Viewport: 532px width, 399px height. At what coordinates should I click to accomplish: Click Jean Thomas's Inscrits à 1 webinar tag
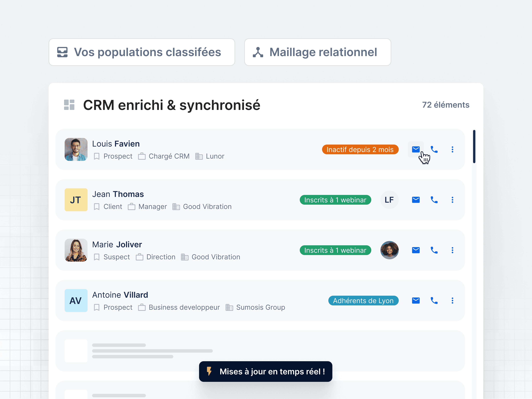click(335, 200)
